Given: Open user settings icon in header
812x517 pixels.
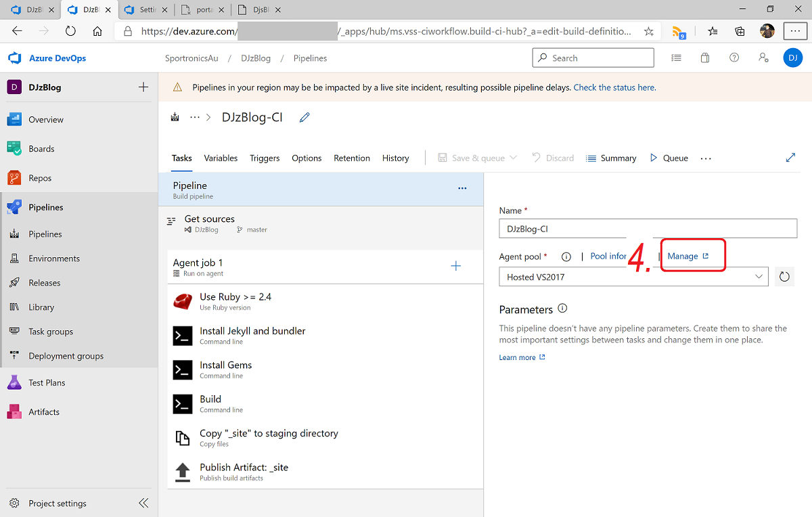Looking at the screenshot, I should (x=763, y=58).
